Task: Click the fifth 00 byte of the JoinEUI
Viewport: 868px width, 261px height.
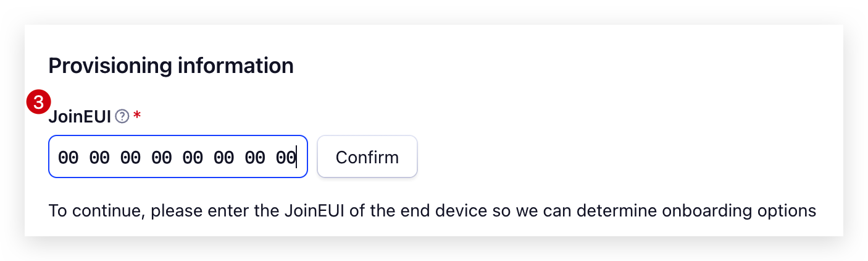Action: [x=193, y=158]
